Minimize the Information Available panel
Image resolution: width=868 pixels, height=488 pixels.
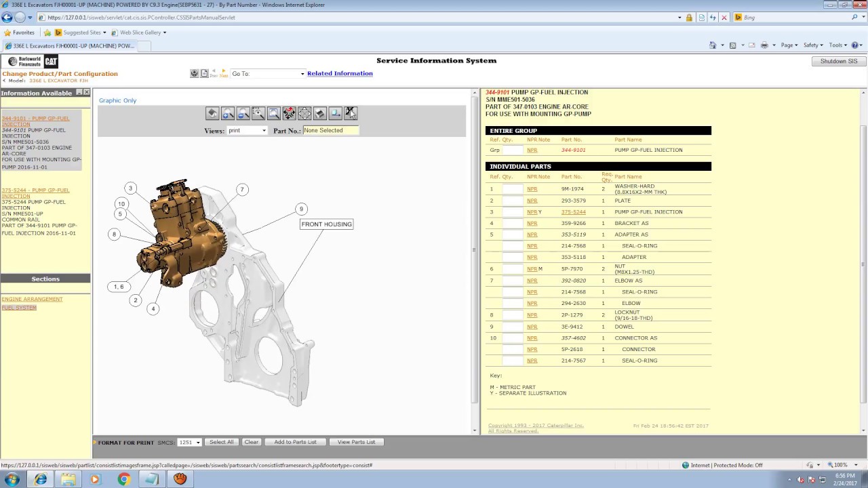pyautogui.click(x=79, y=92)
